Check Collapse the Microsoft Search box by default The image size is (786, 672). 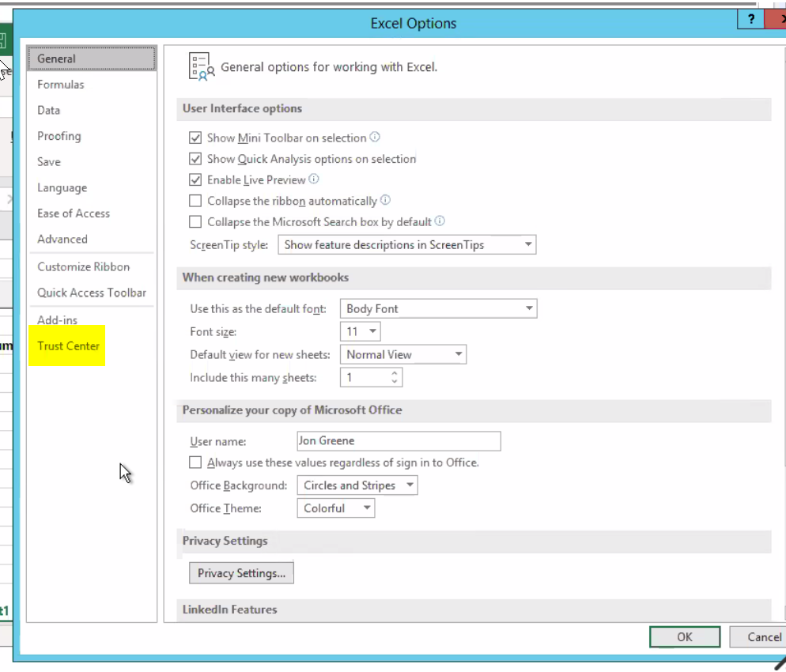pyautogui.click(x=195, y=222)
